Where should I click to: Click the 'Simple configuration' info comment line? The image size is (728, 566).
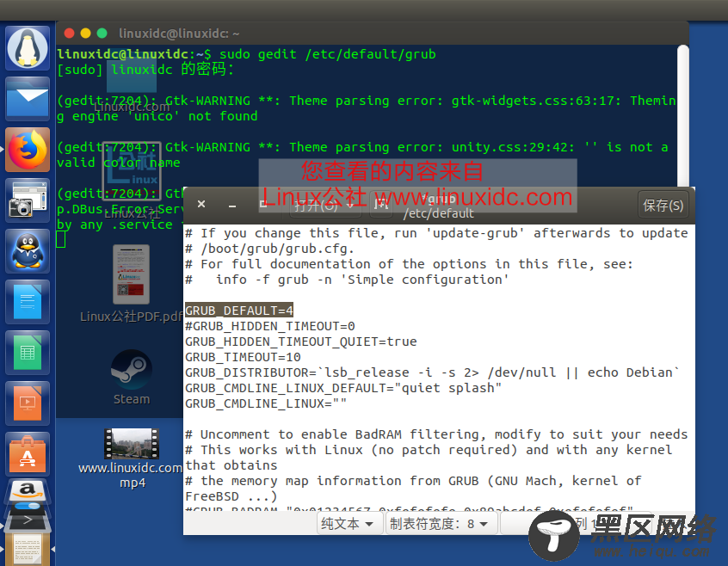click(348, 280)
